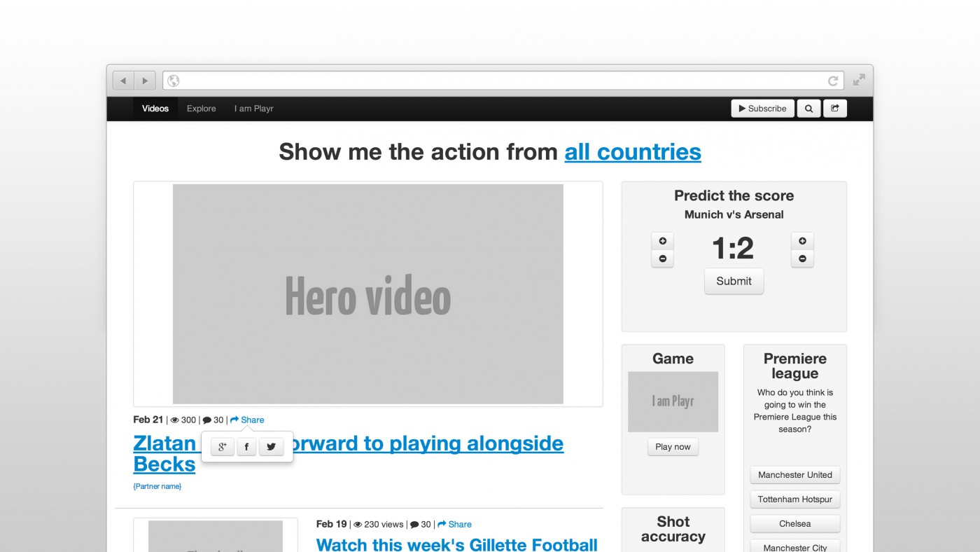Vote for Chelsea
The width and height of the screenshot is (980, 552).
click(795, 524)
